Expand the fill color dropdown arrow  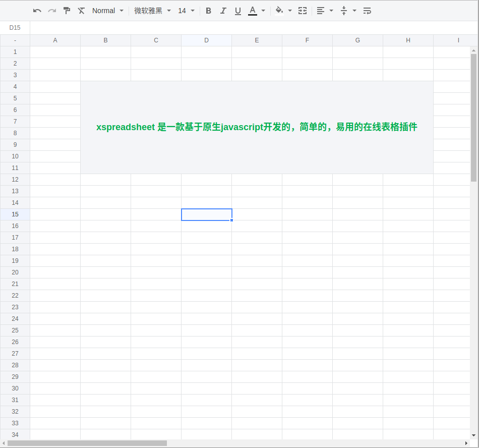[290, 11]
